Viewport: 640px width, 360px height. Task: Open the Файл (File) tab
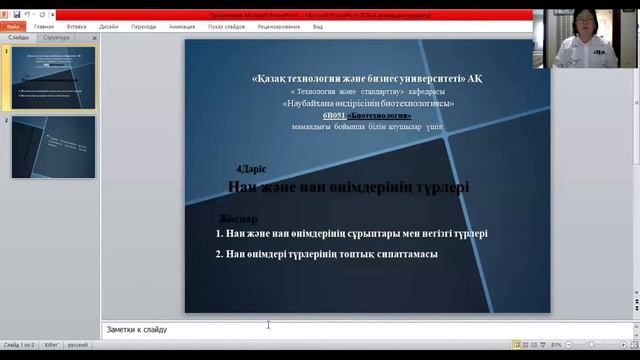coord(13,27)
